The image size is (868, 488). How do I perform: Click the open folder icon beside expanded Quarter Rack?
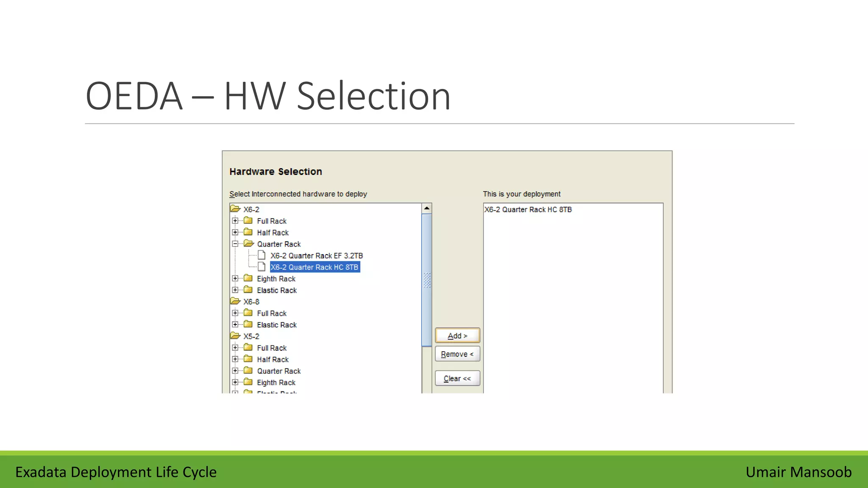coord(249,244)
